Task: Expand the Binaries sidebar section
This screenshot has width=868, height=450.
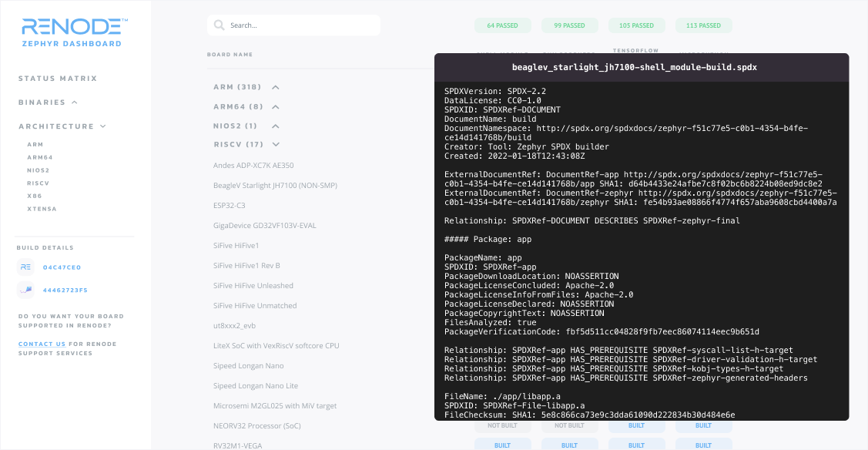Action: pyautogui.click(x=75, y=102)
